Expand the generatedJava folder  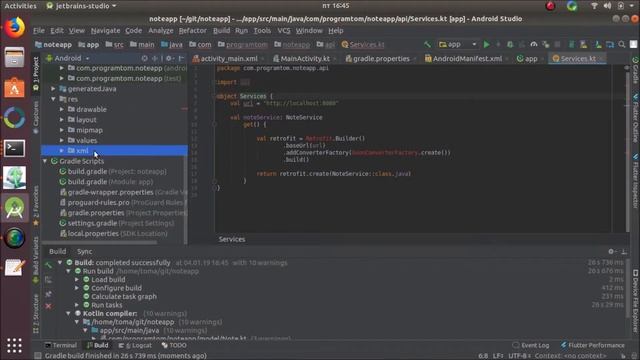(x=53, y=89)
